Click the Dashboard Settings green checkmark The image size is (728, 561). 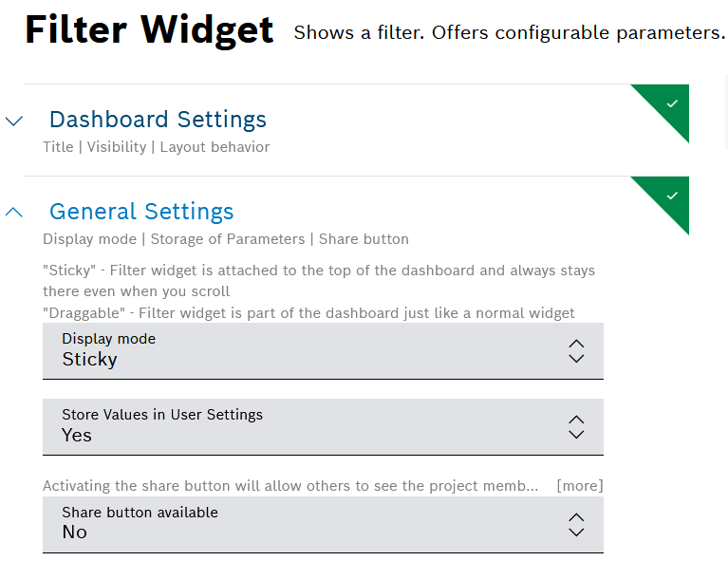click(x=672, y=103)
